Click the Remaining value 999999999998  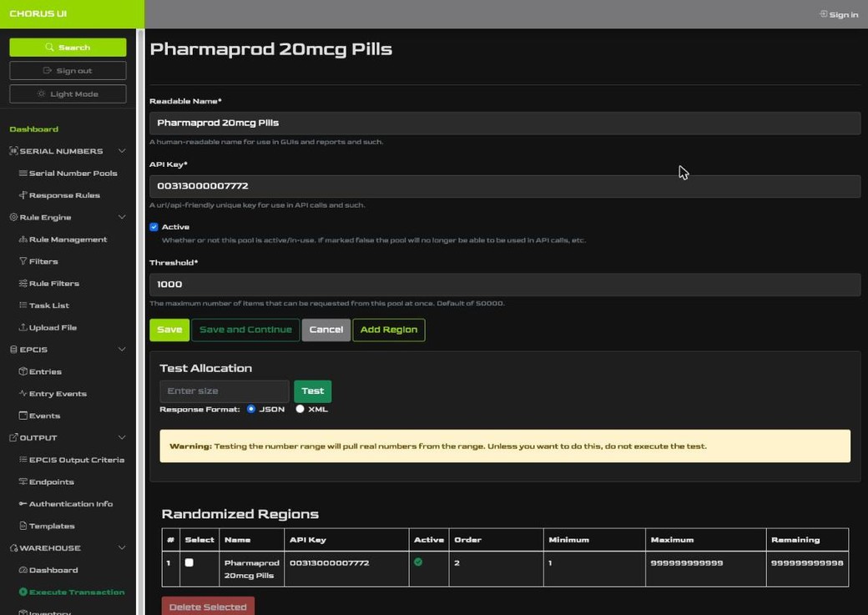(x=807, y=563)
